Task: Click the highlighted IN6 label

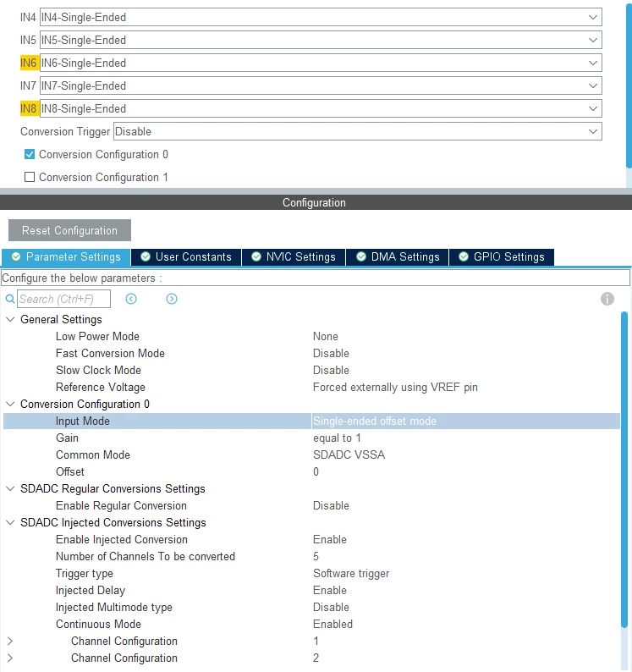Action: pyautogui.click(x=29, y=63)
